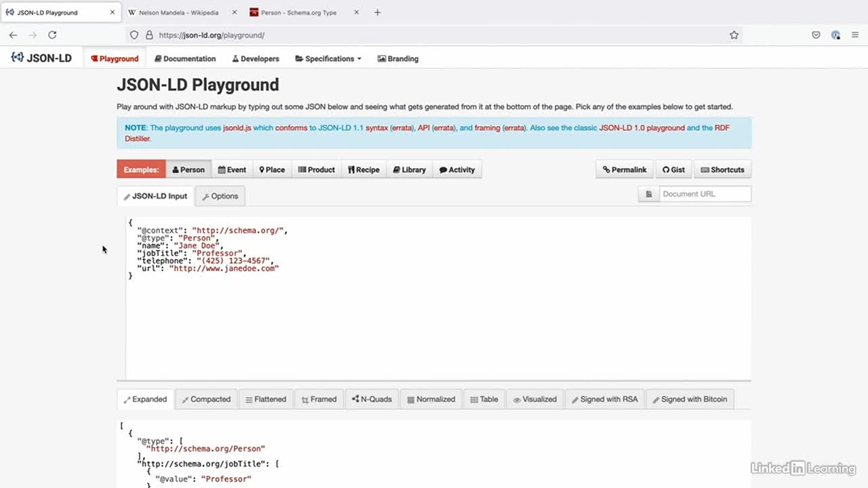Show the Framed output tab
868x488 pixels.
319,399
